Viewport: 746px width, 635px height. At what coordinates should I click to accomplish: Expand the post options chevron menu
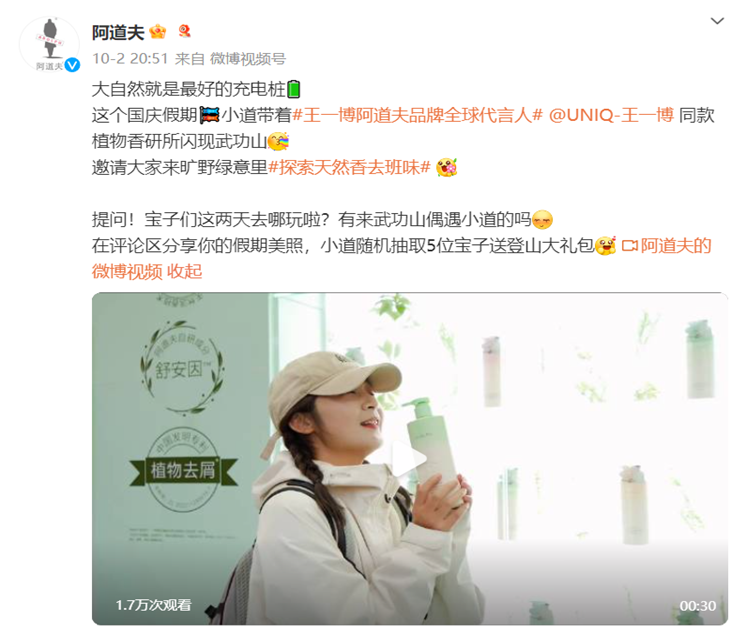coord(717,21)
